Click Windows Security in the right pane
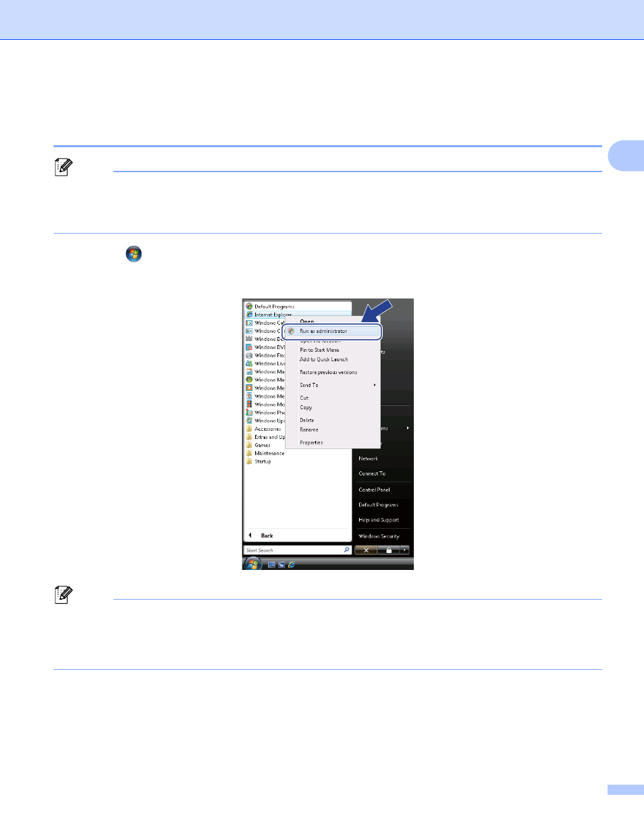The height and width of the screenshot is (834, 644). coord(379,536)
